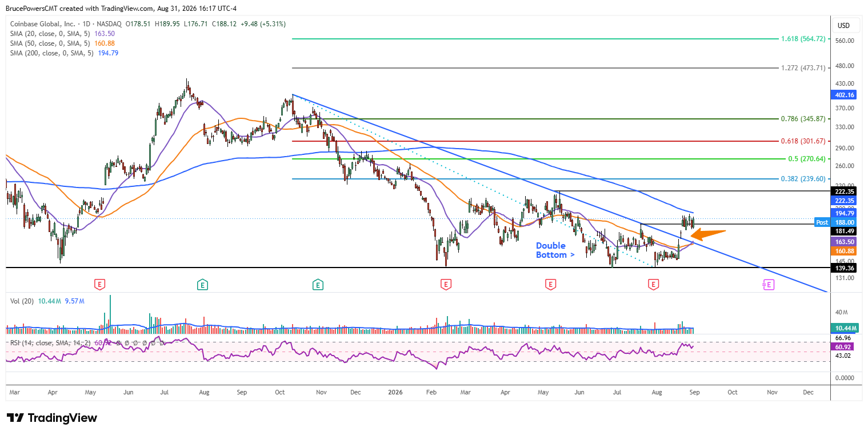Click the Post market price label 188.00
The width and height of the screenshot is (868, 435).
pos(835,222)
